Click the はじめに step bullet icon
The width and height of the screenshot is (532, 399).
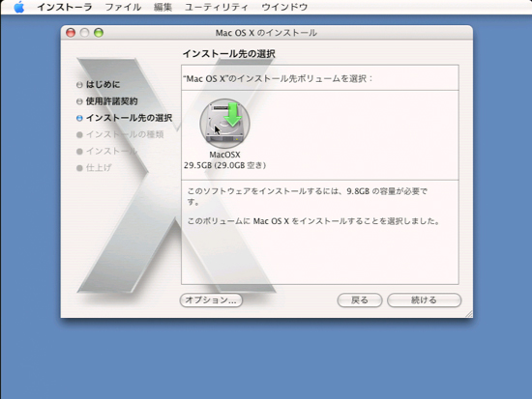[x=79, y=85]
